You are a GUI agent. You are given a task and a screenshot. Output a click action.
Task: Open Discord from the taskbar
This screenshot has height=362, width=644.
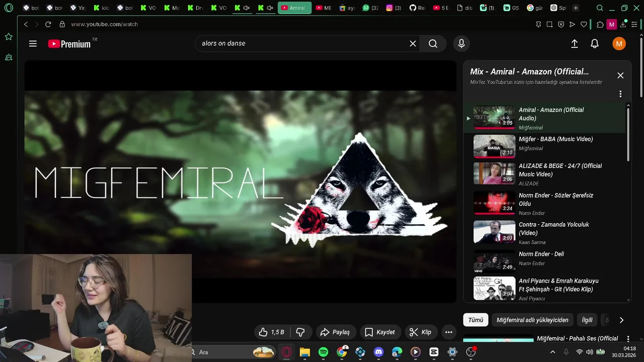coord(379,352)
